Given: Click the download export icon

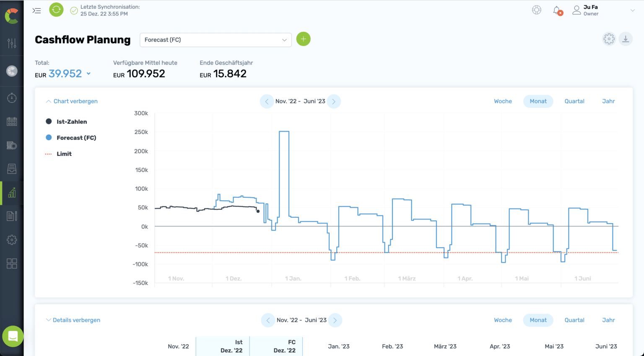Looking at the screenshot, I should pos(626,39).
